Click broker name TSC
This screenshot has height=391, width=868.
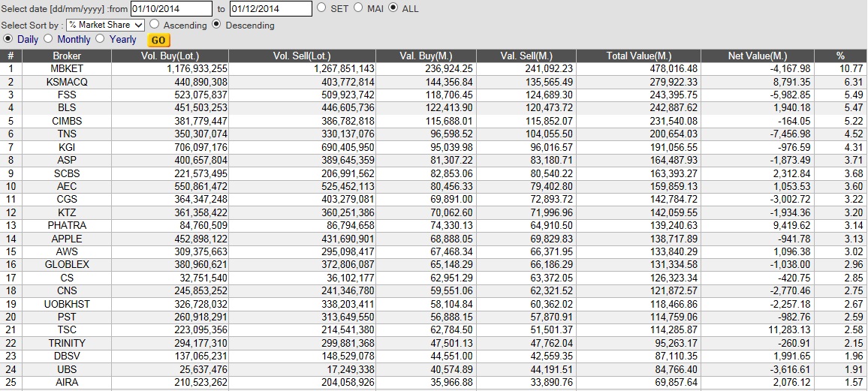(x=67, y=330)
